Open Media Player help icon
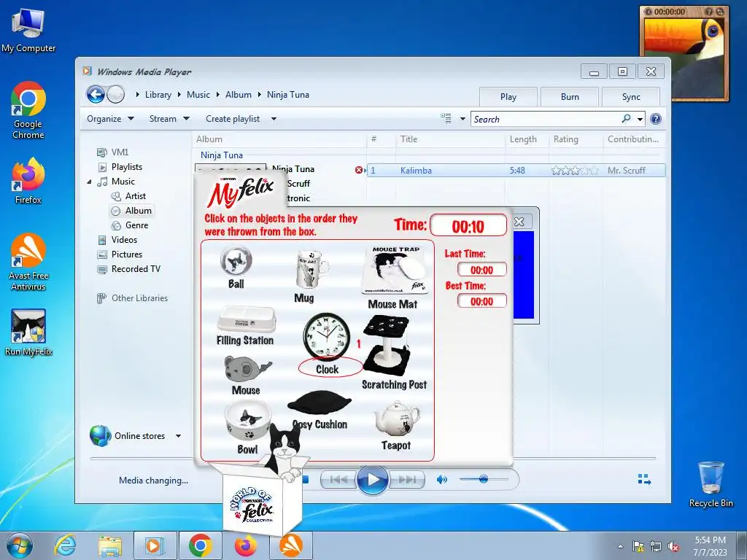The image size is (747, 560). coord(656,119)
